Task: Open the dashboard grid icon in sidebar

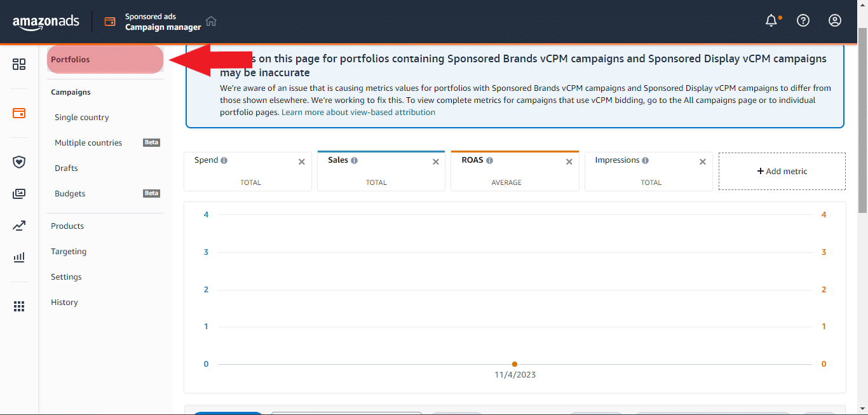Action: tap(19, 64)
